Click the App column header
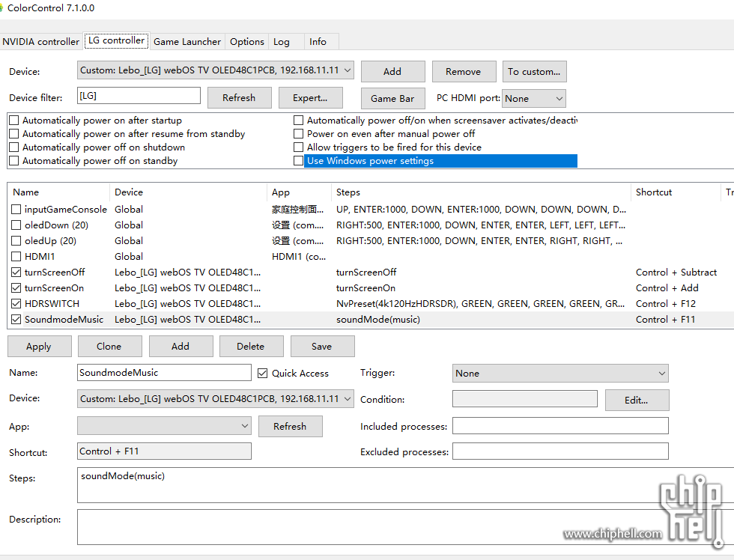This screenshot has width=734, height=560. click(x=300, y=192)
